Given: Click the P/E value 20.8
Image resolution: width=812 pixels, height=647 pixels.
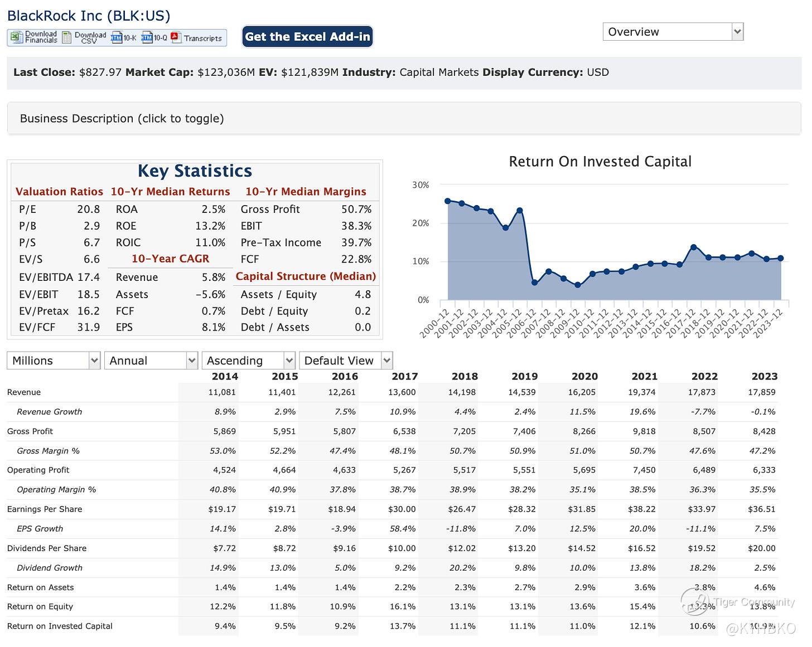Looking at the screenshot, I should point(89,209).
